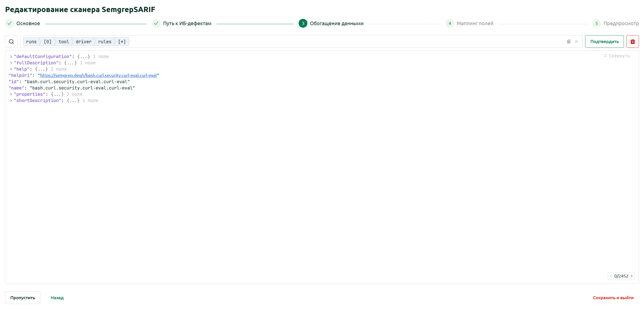Click the "helpUri" key
644x309 pixels.
pos(20,75)
